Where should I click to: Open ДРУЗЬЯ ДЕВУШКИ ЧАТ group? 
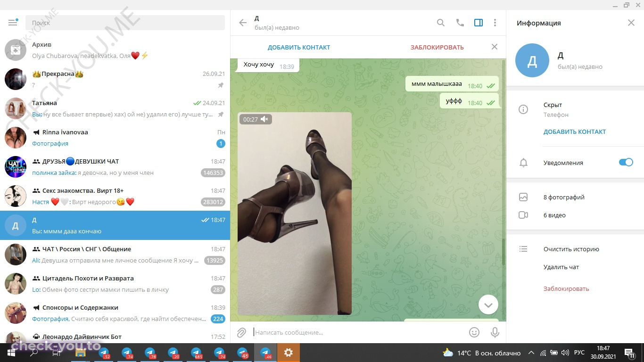tap(115, 167)
